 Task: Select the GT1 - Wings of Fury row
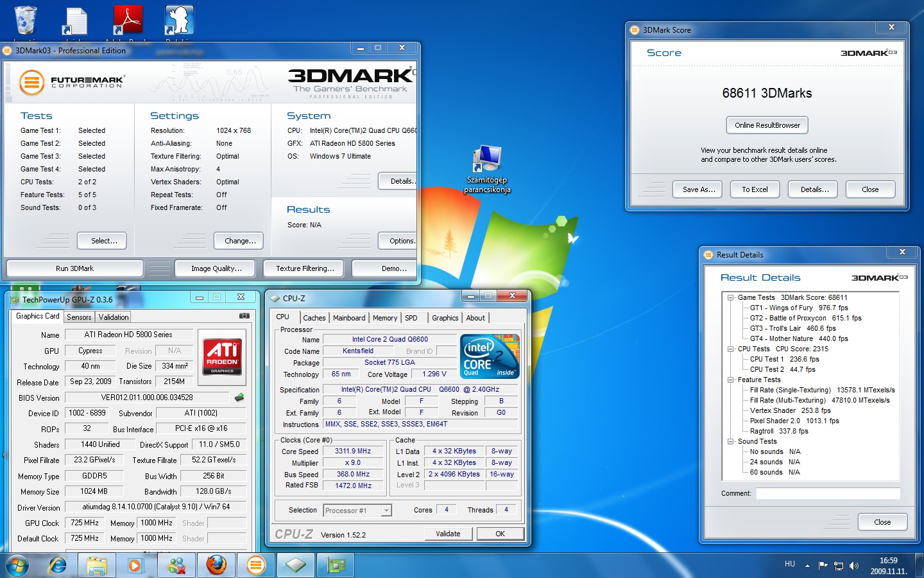pyautogui.click(x=799, y=308)
